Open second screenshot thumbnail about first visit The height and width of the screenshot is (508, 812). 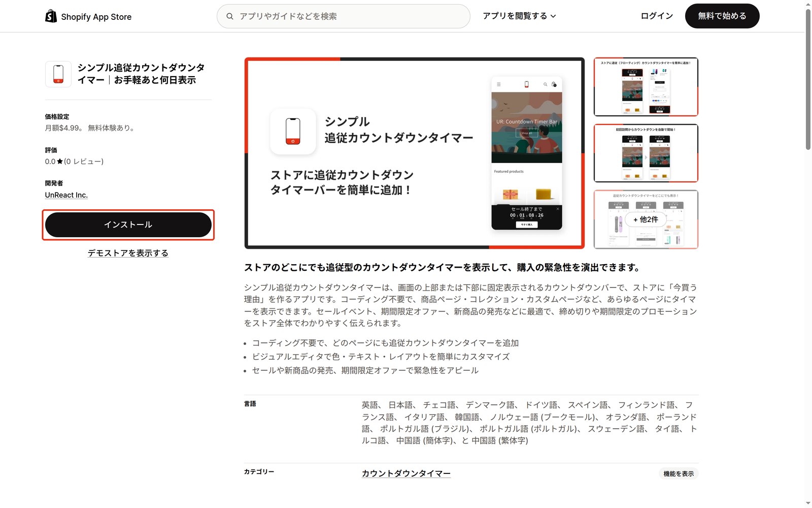pyautogui.click(x=646, y=153)
